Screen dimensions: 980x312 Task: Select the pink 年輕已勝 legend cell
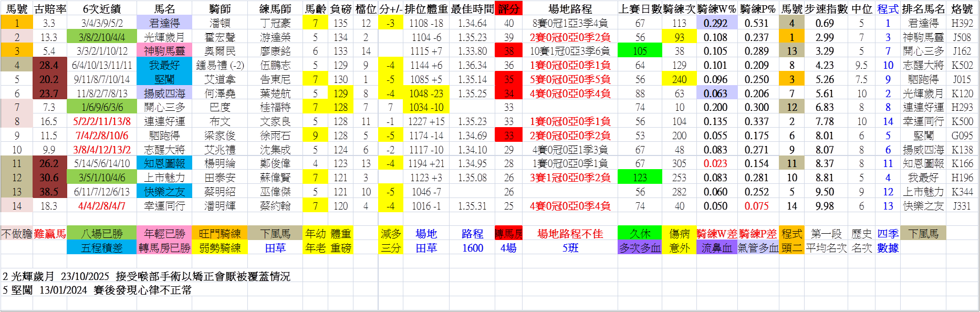(x=164, y=234)
